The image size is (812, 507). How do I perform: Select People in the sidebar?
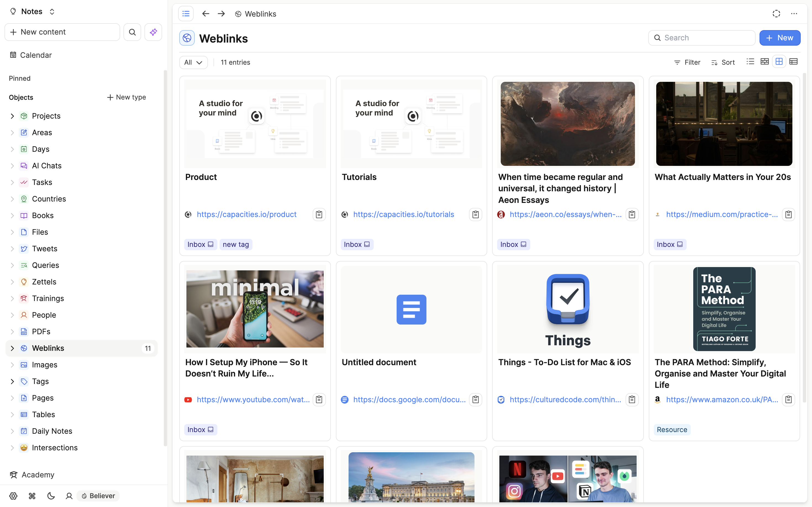(x=44, y=315)
